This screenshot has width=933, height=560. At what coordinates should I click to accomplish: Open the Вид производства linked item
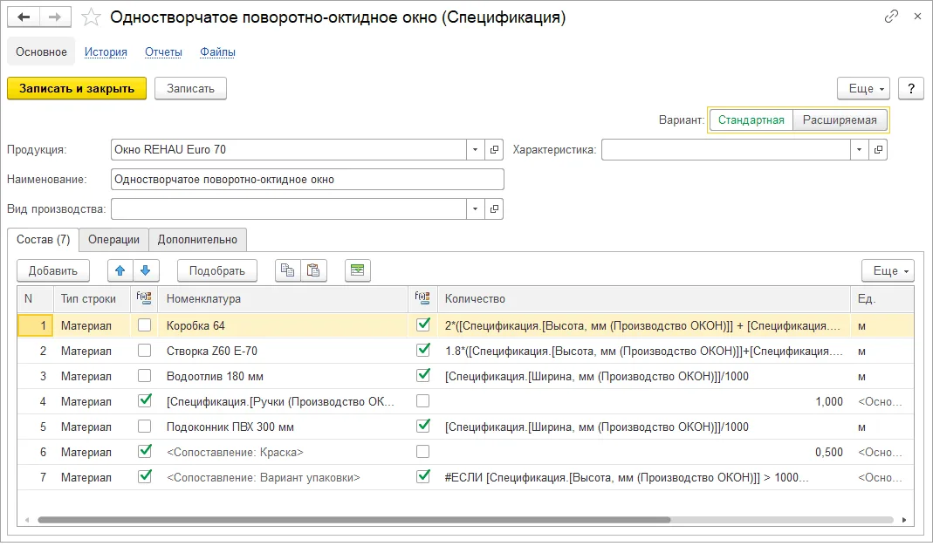coord(494,209)
